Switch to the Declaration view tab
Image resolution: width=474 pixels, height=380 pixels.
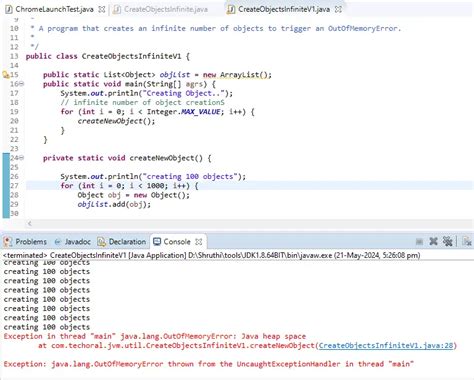click(122, 242)
